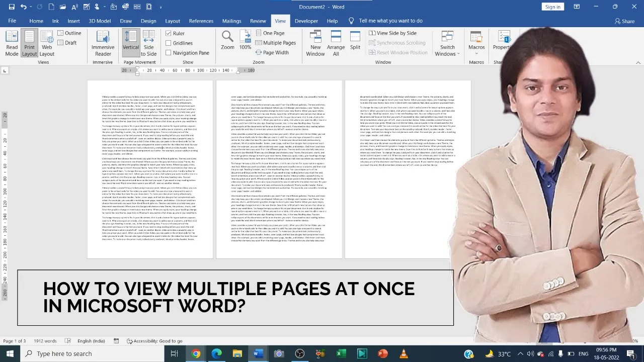The width and height of the screenshot is (644, 362).
Task: Choose Multiple Pages zoom
Action: [275, 43]
